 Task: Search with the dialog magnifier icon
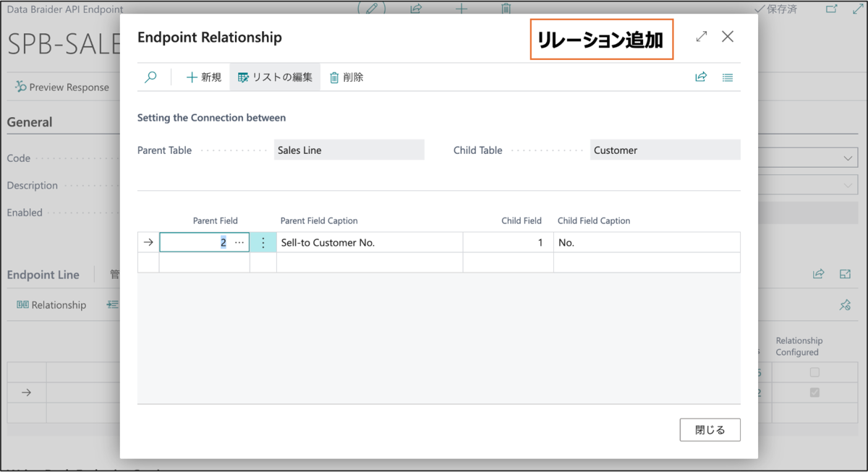tap(150, 77)
